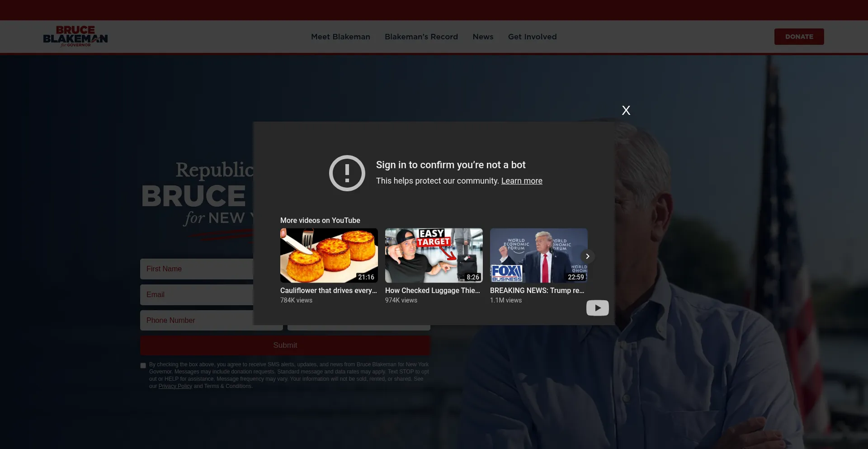Open the Cauliflower video thumbnail
Viewport: 868px width, 449px height.
[329, 255]
